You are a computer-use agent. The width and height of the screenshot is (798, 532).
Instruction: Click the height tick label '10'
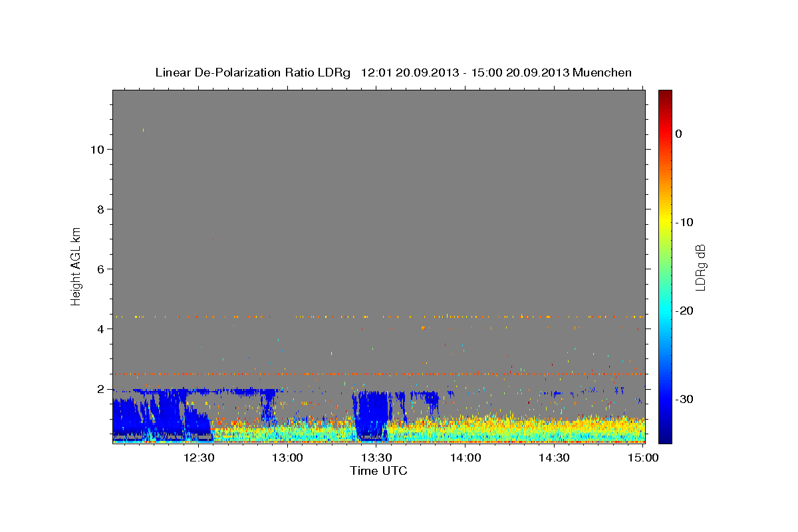click(x=97, y=149)
